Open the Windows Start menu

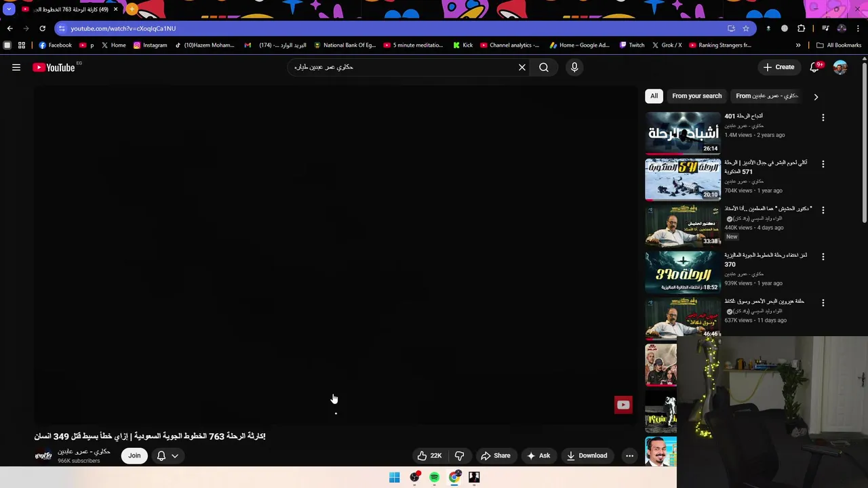(394, 477)
